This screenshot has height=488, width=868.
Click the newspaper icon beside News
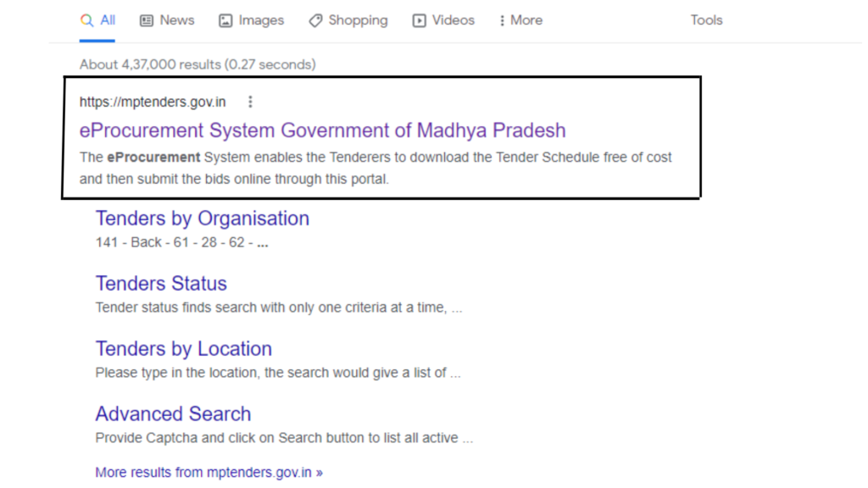147,20
